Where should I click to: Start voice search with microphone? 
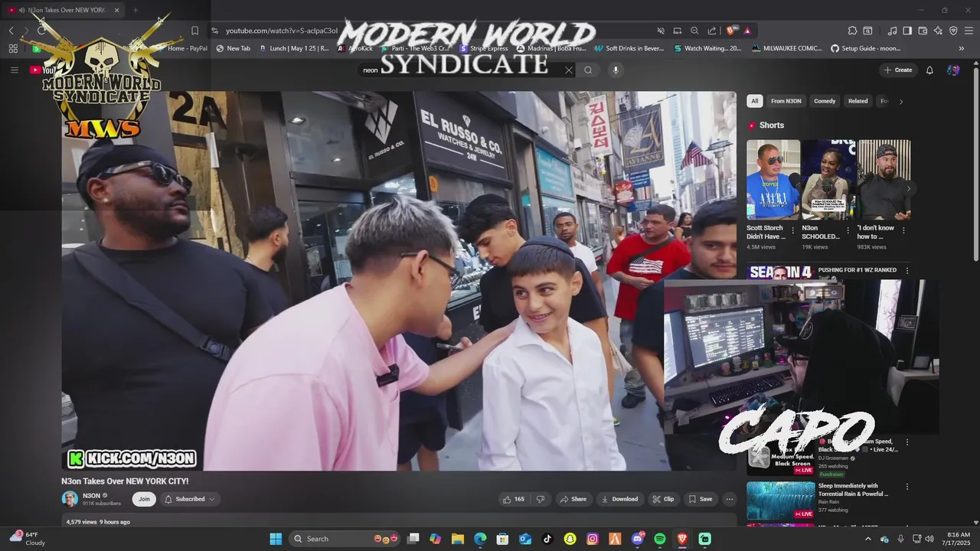[x=615, y=70]
